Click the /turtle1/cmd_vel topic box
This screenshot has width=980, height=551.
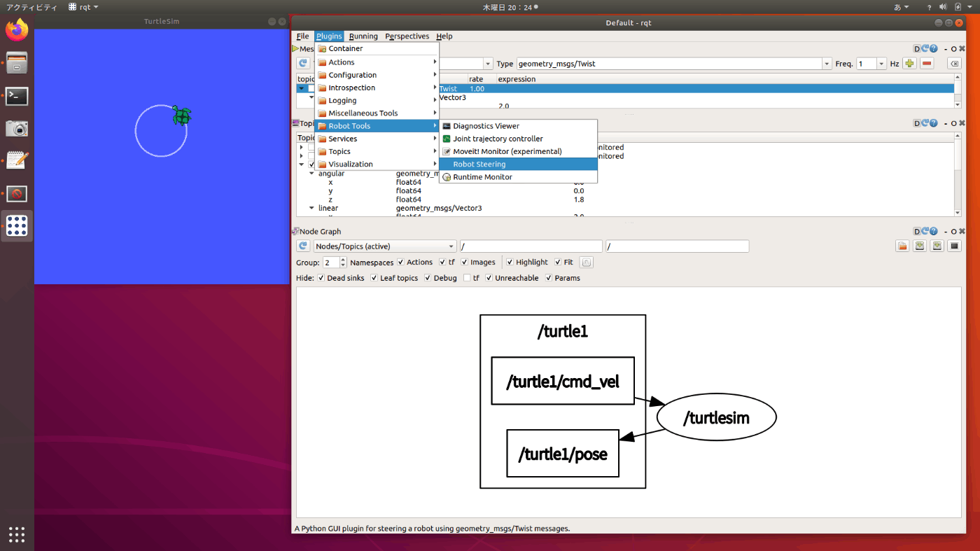(x=563, y=381)
